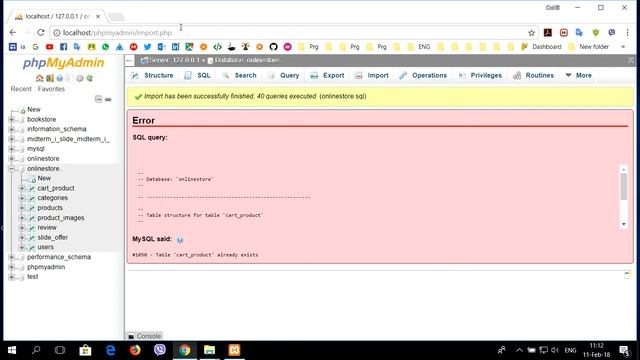
Task: Click the collapse all tree icon
Action: pos(98,99)
